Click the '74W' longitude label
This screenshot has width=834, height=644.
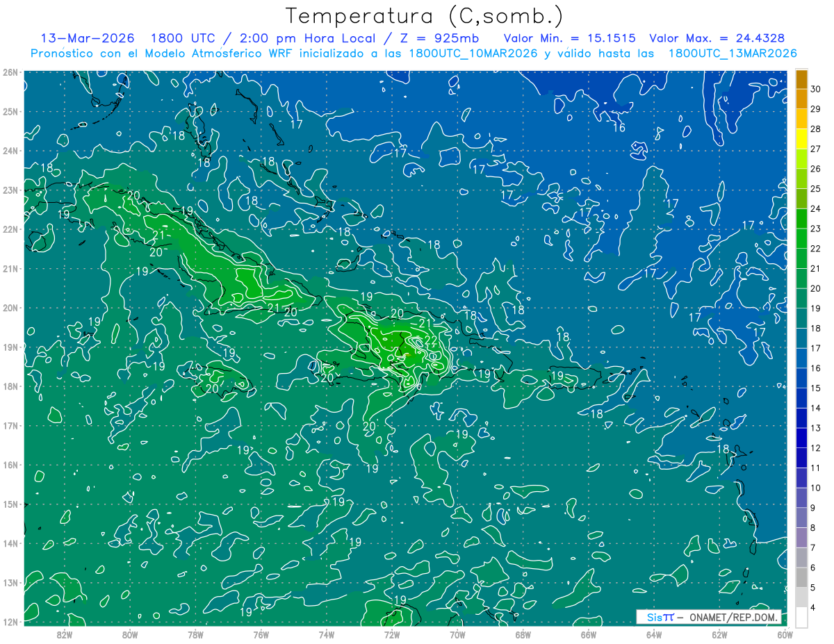(326, 634)
